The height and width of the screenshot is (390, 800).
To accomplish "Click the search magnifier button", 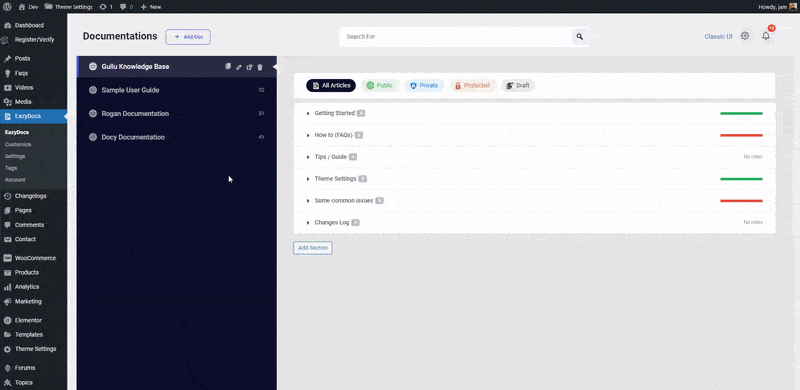I will click(x=580, y=37).
